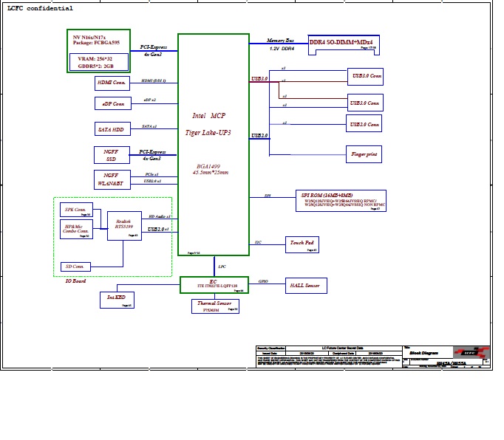Select the "Package: FCBGA595" text
Viewport: 504px width, 440px height.
[x=96, y=42]
